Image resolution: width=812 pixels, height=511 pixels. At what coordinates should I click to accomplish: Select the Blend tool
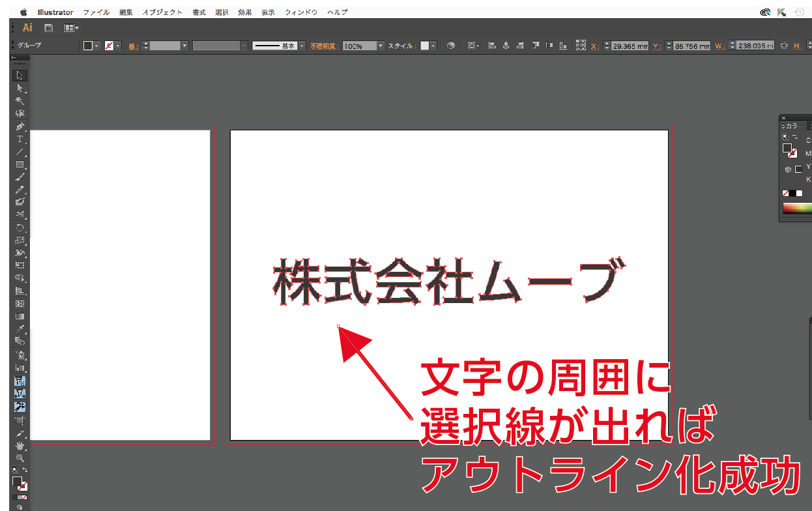pos(20,342)
